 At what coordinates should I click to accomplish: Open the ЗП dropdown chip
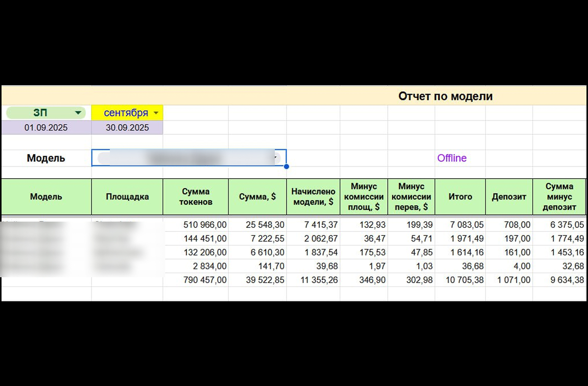46,113
